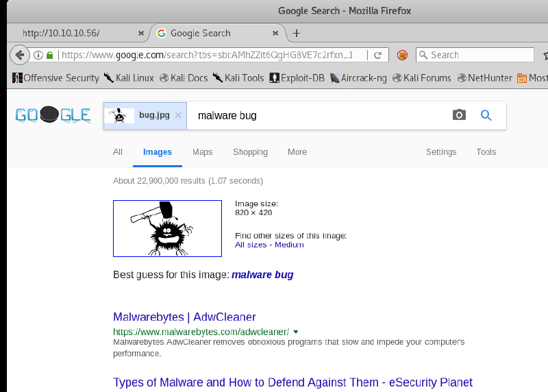Screen dimensions: 548x392
Task: Open Exploit-DB bookmark
Action: (x=297, y=77)
